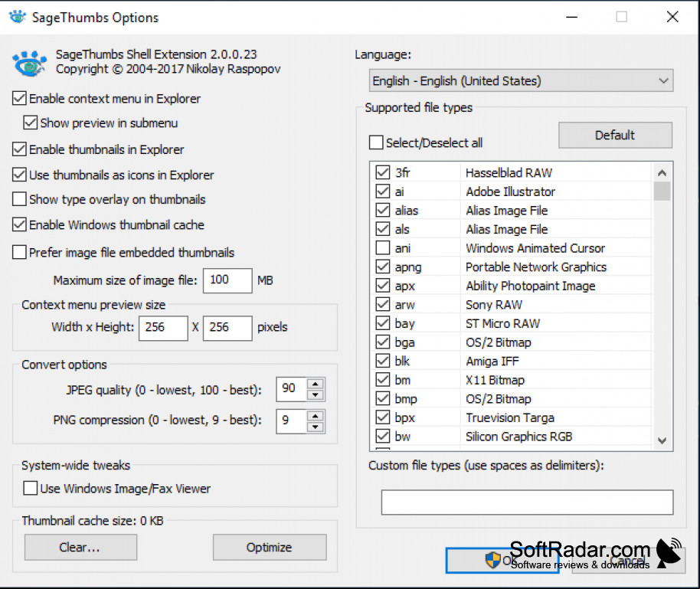Select the Truevision Targa description
700x589 pixels.
pyautogui.click(x=510, y=417)
